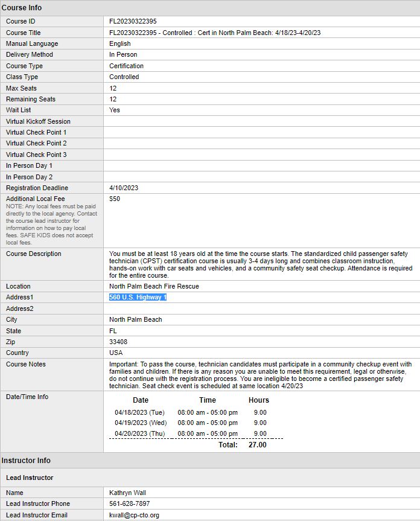The width and height of the screenshot is (420, 521).
Task: Click the Class Type value Controlled
Action: point(124,77)
